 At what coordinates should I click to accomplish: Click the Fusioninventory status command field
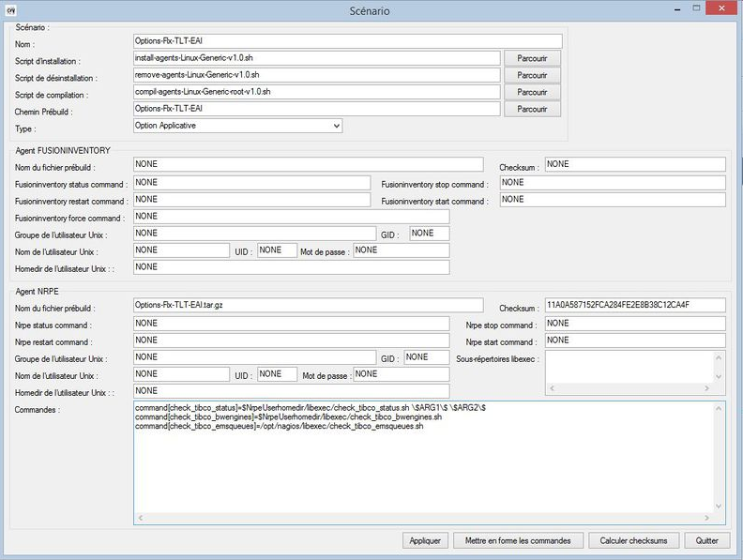coord(253,183)
